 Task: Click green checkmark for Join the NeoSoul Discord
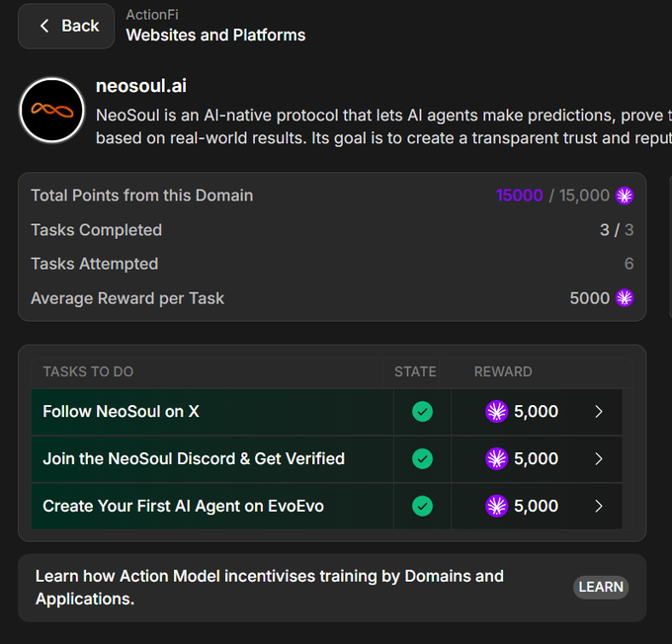tap(422, 459)
